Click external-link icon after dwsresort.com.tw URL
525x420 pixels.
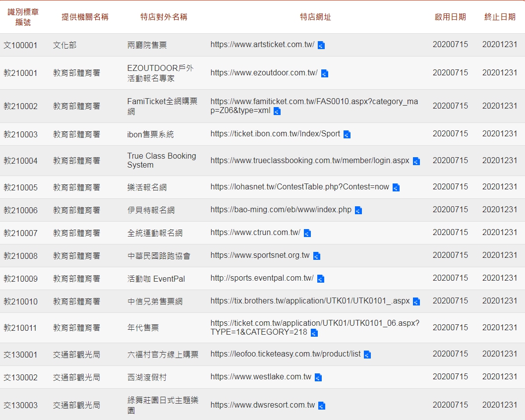click(321, 406)
